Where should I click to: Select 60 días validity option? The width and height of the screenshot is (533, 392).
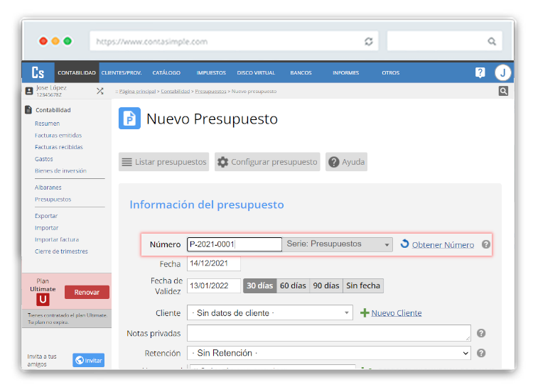coord(293,285)
